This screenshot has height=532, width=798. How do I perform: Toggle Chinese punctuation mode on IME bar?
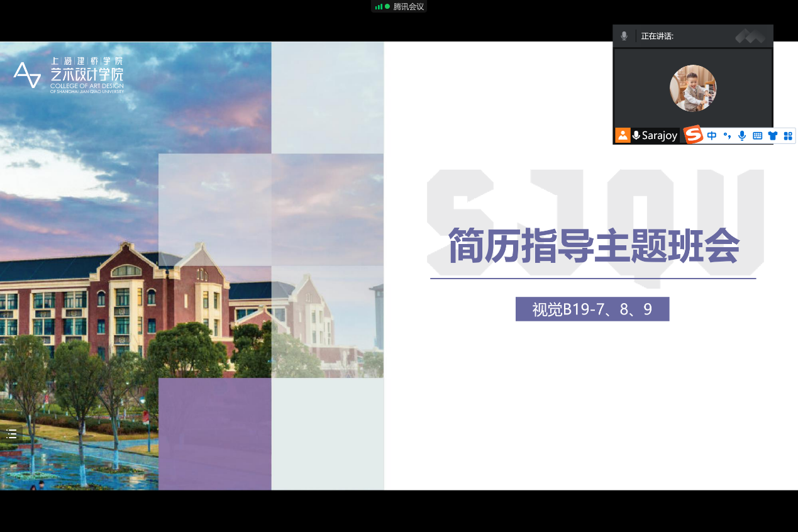[x=727, y=135]
